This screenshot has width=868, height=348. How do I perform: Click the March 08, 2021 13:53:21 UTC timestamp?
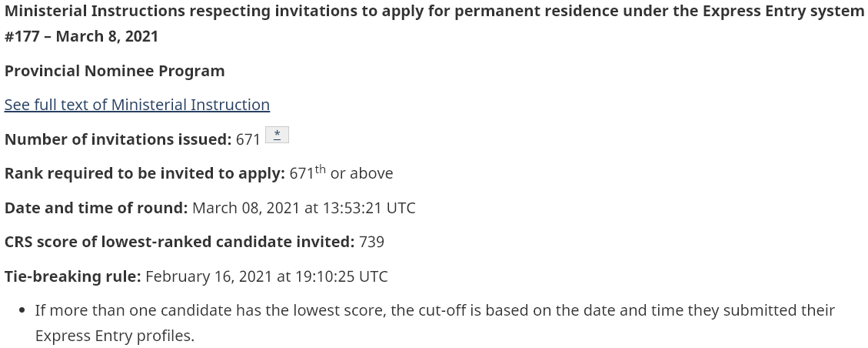304,208
